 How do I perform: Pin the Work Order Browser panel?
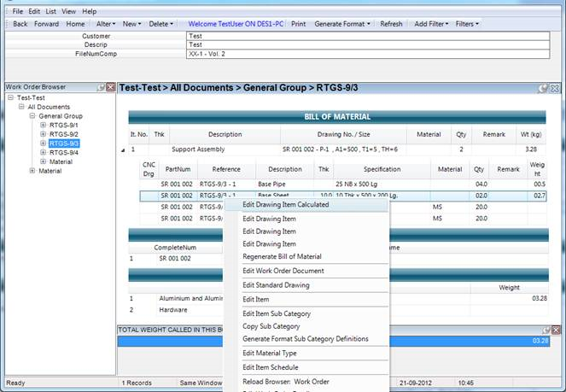(x=102, y=87)
